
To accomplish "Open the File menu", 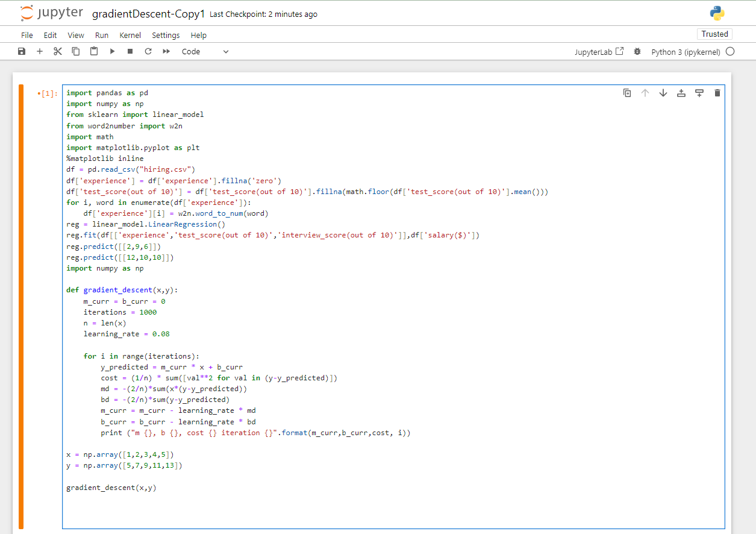I will pyautogui.click(x=27, y=35).
